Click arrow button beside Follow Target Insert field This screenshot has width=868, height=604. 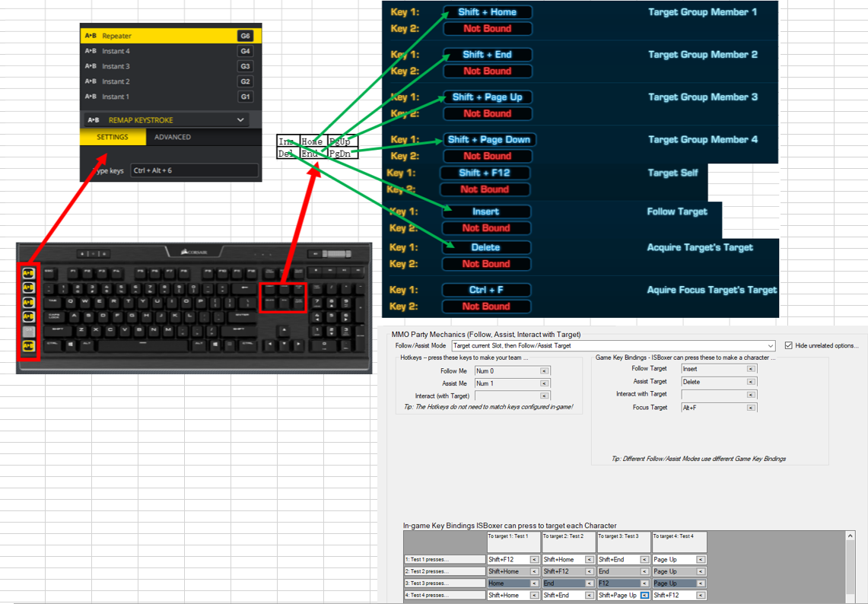pos(751,369)
